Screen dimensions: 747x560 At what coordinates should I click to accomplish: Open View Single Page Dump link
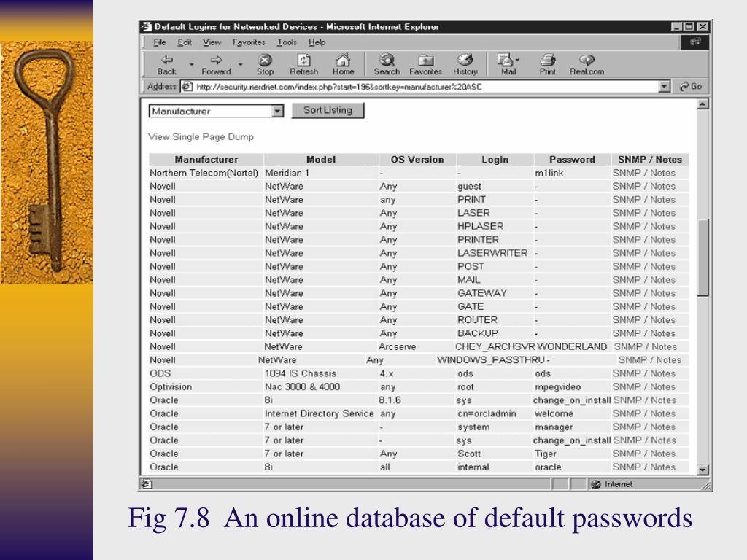click(x=201, y=136)
